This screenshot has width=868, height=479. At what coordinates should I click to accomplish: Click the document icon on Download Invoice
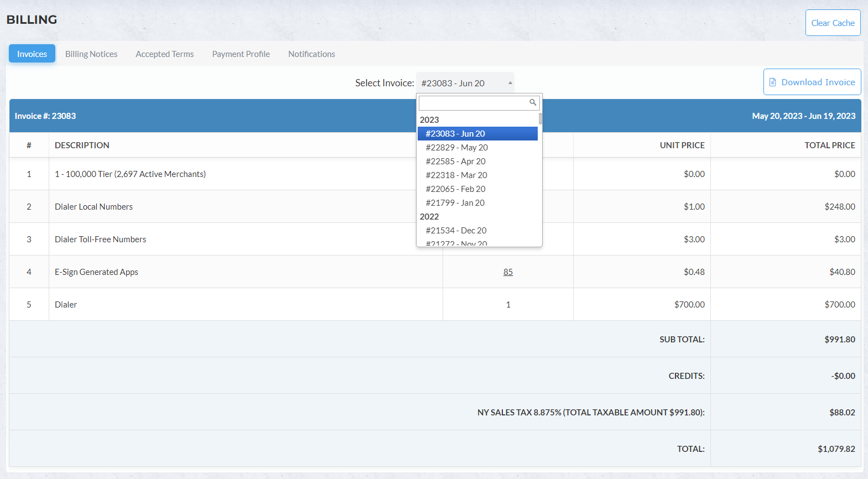pos(773,82)
